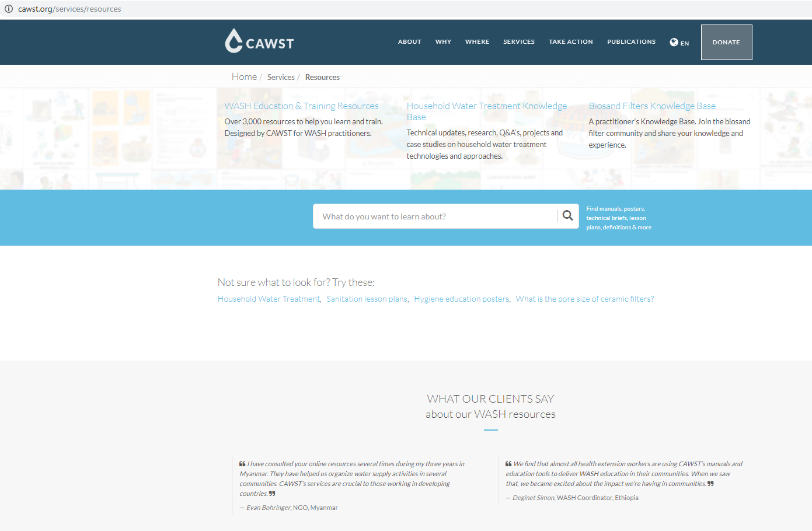Image resolution: width=812 pixels, height=531 pixels.
Task: Try the Household Water Treatment suggestion
Action: 269,299
